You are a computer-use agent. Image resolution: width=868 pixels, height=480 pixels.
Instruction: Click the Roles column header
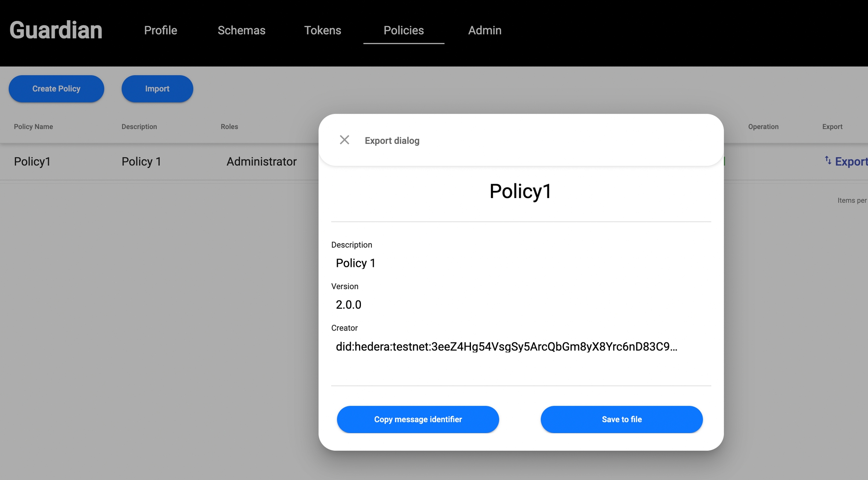click(x=229, y=127)
